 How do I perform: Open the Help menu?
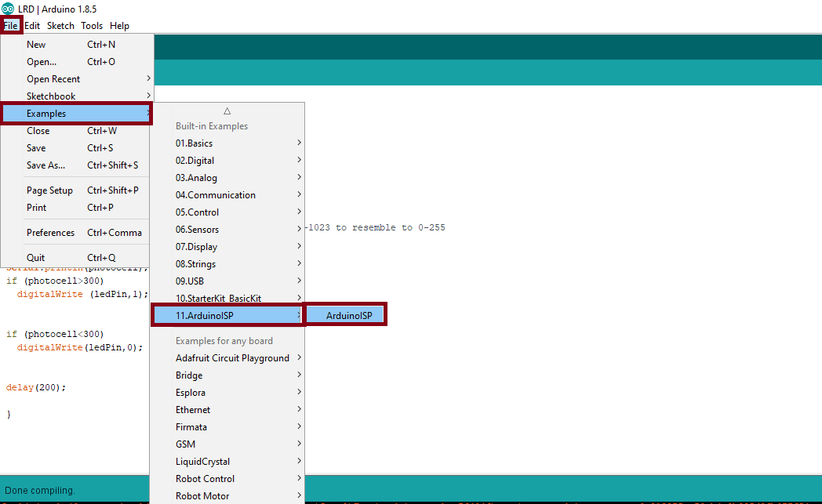pyautogui.click(x=119, y=26)
